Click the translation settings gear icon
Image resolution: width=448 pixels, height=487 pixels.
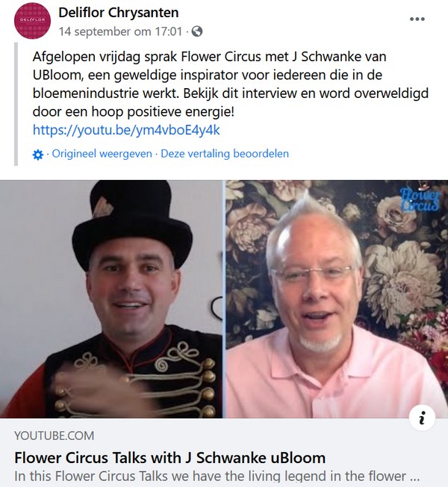point(38,155)
